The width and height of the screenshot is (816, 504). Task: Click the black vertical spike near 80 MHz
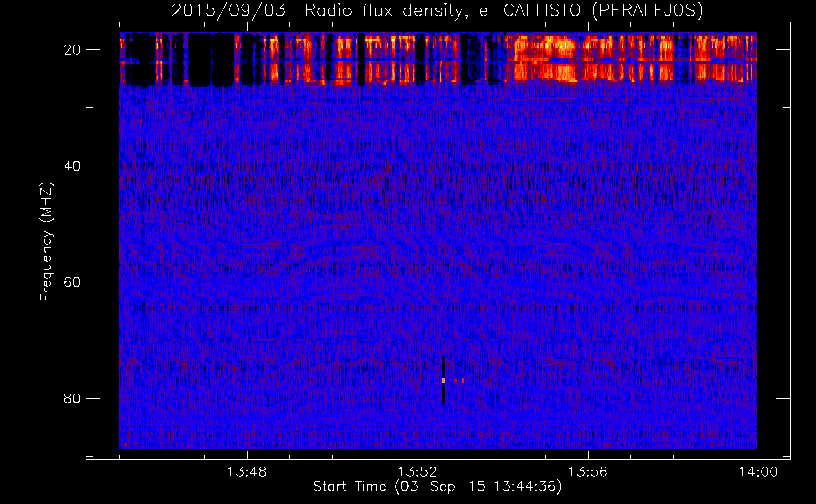[443, 381]
